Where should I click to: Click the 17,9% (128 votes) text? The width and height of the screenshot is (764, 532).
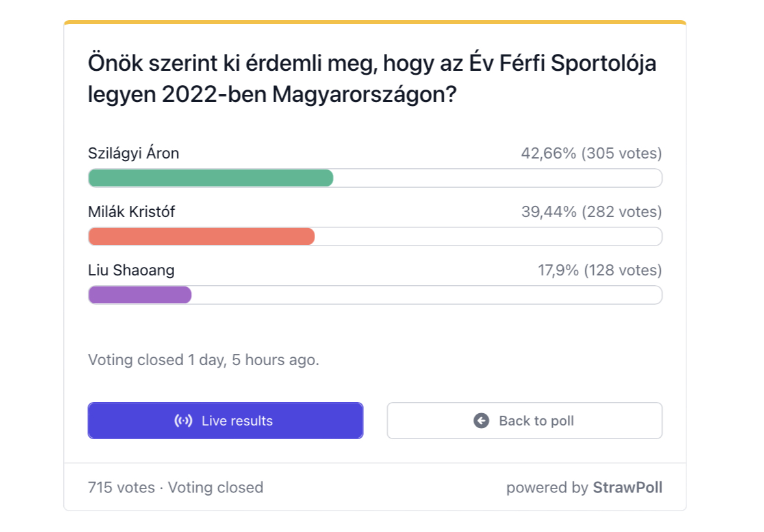point(600,270)
